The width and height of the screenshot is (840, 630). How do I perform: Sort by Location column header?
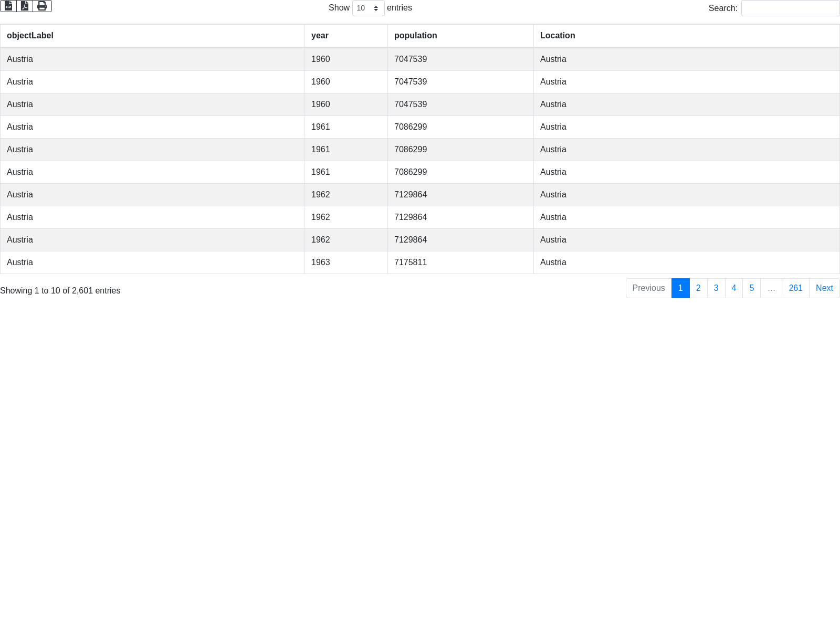tap(558, 36)
